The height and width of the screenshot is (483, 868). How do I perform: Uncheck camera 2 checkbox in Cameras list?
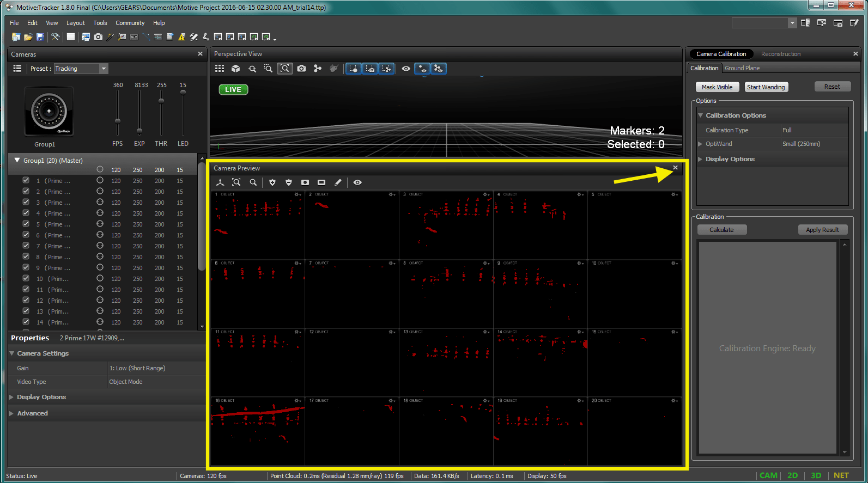(x=26, y=191)
